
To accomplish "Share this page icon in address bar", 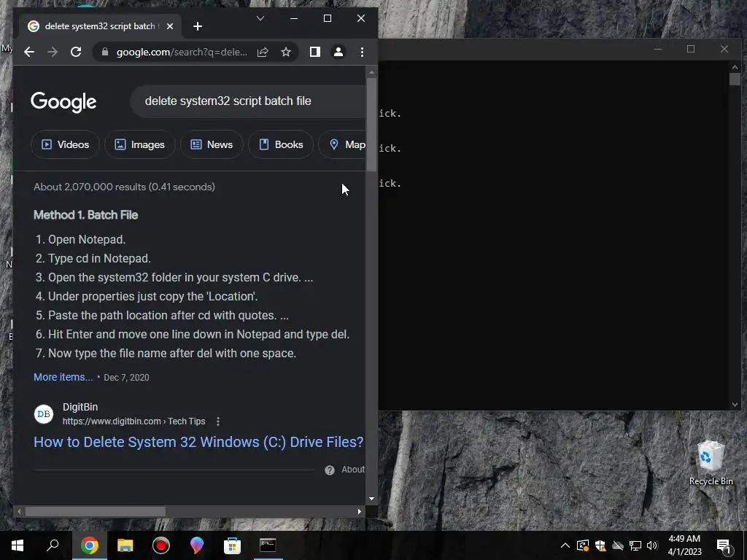I will [263, 52].
